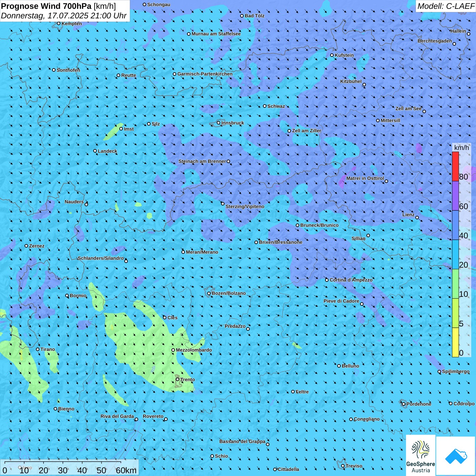Click the 'km/h' legend heading

461,148
